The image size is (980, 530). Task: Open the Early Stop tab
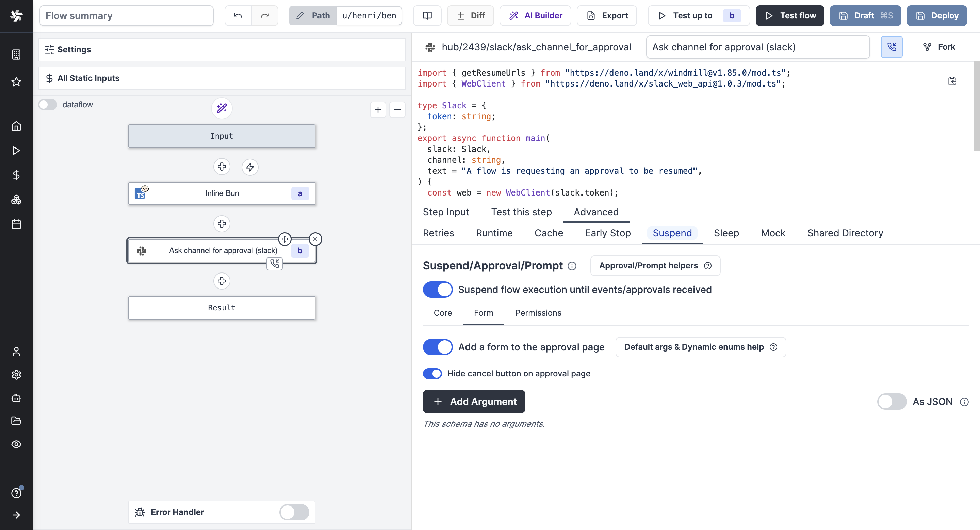click(607, 233)
